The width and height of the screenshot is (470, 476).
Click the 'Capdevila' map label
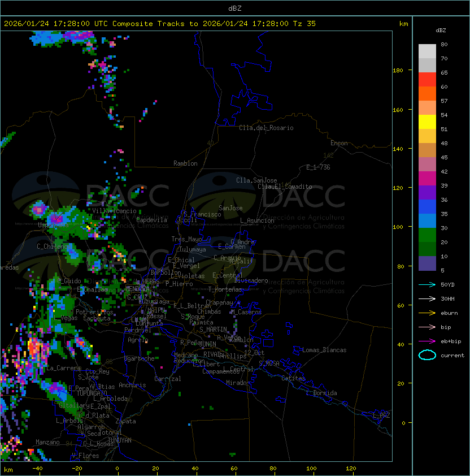click(151, 220)
